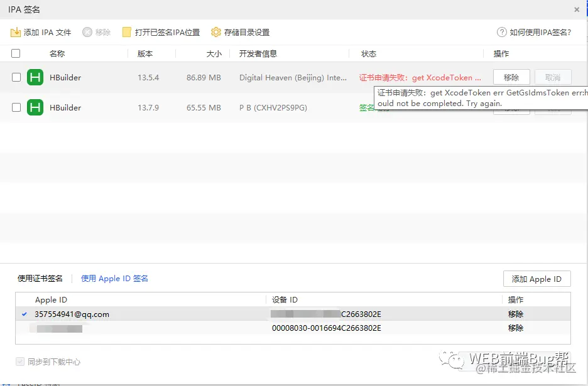Click the disabled Cancel button in first row

click(x=553, y=78)
